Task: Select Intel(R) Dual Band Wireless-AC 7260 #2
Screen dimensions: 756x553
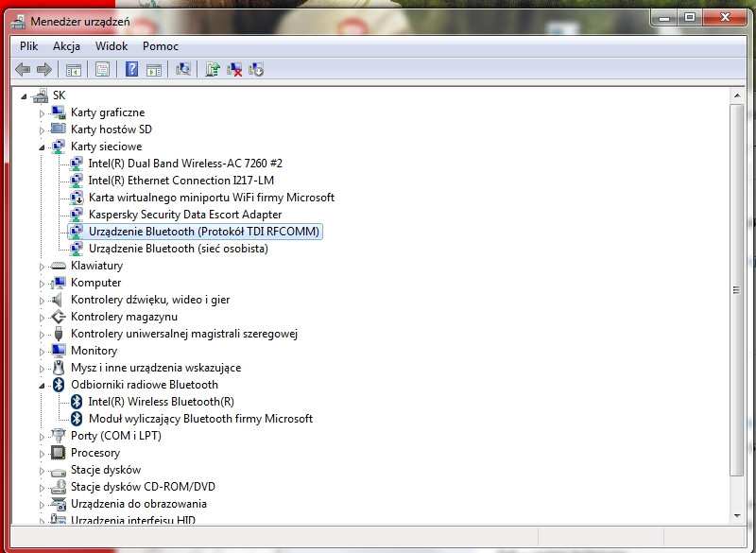Action: pos(185,164)
